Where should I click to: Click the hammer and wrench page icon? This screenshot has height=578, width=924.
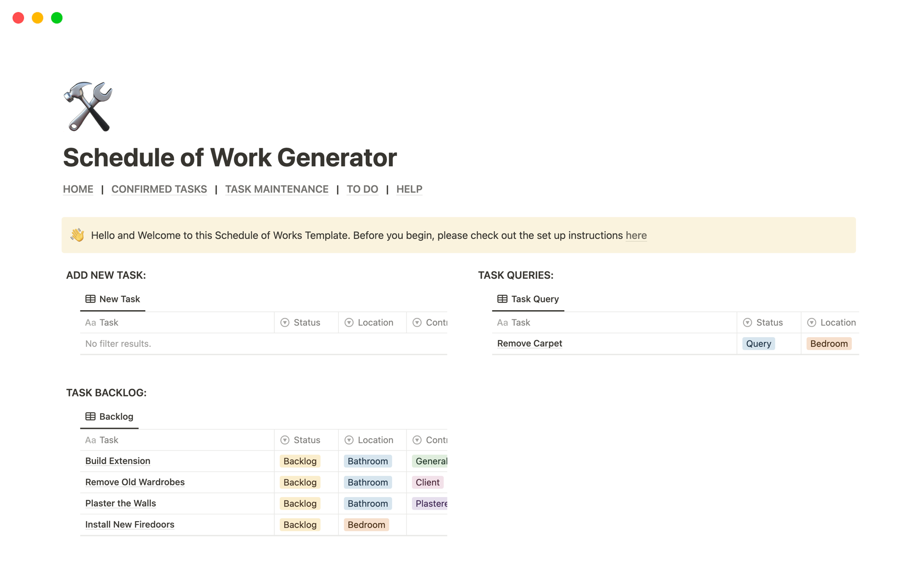click(88, 106)
